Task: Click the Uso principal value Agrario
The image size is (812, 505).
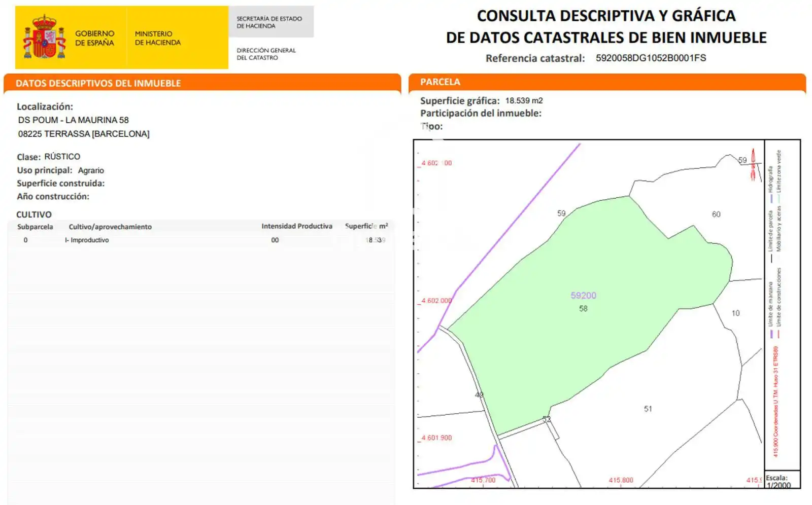Action: coord(91,170)
